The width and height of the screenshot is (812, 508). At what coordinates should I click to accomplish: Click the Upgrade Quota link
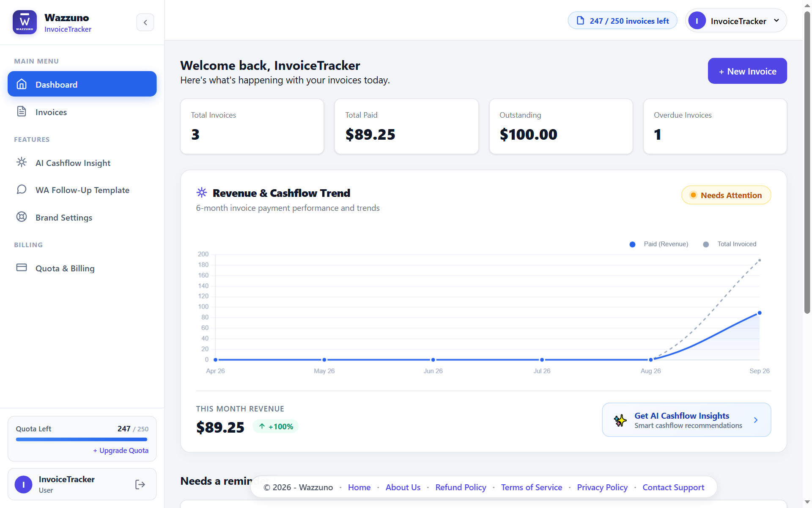121,450
